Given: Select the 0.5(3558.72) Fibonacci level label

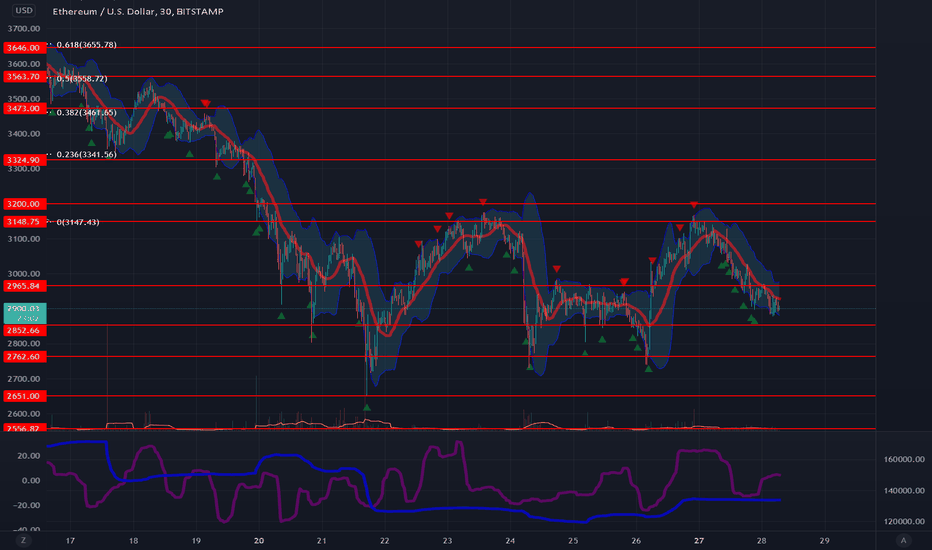Looking at the screenshot, I should pyautogui.click(x=81, y=78).
